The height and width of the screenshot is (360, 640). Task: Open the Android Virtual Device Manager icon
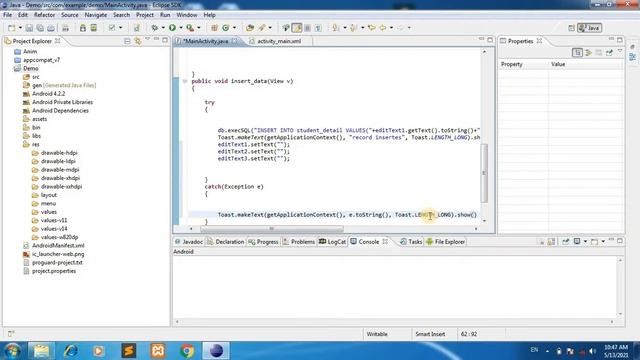(x=94, y=28)
